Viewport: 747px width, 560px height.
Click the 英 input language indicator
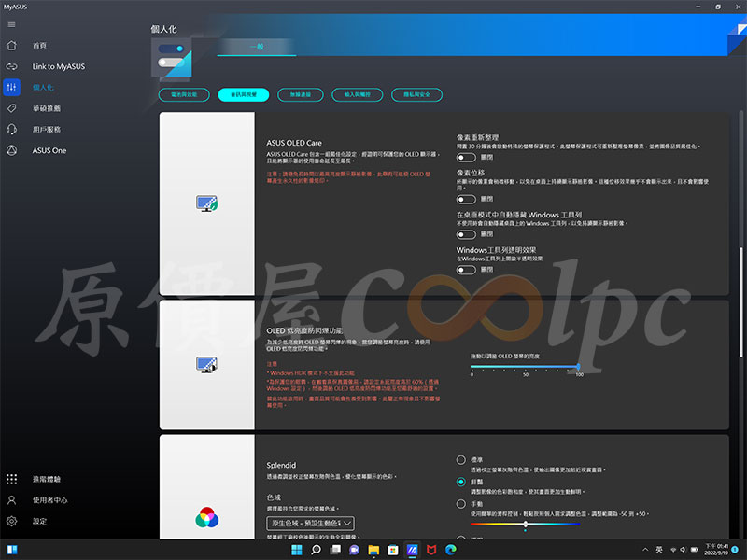click(x=659, y=550)
